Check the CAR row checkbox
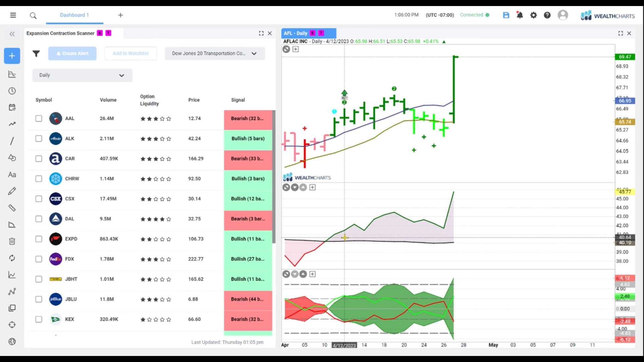Image resolution: width=644 pixels, height=362 pixels. (x=39, y=159)
